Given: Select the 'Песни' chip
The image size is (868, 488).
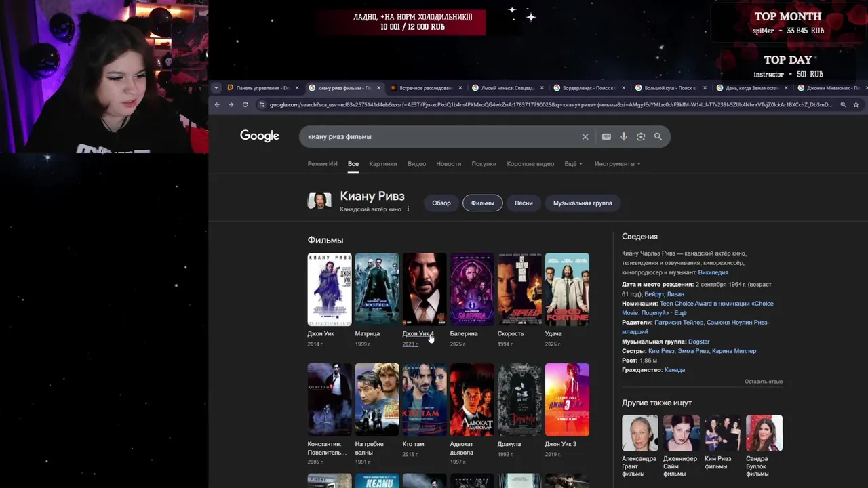Looking at the screenshot, I should click(524, 203).
